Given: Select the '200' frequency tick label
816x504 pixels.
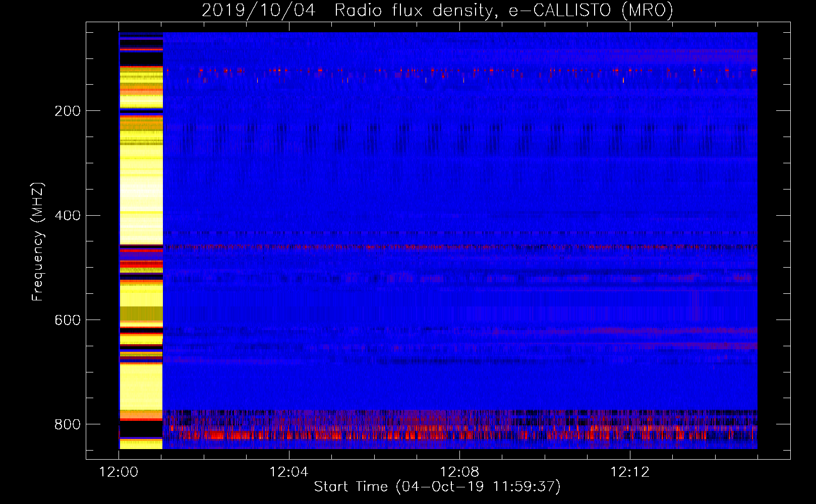Looking at the screenshot, I should [x=68, y=111].
